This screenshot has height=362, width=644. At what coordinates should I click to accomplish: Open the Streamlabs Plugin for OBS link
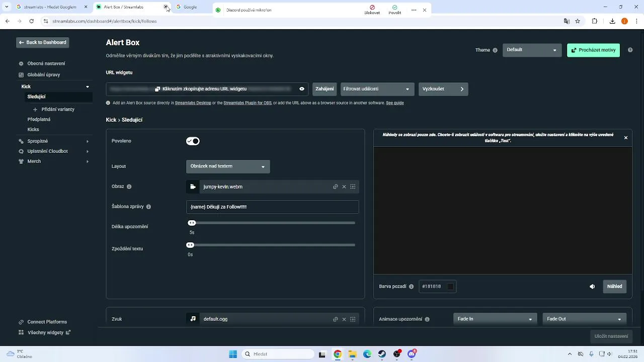click(248, 103)
